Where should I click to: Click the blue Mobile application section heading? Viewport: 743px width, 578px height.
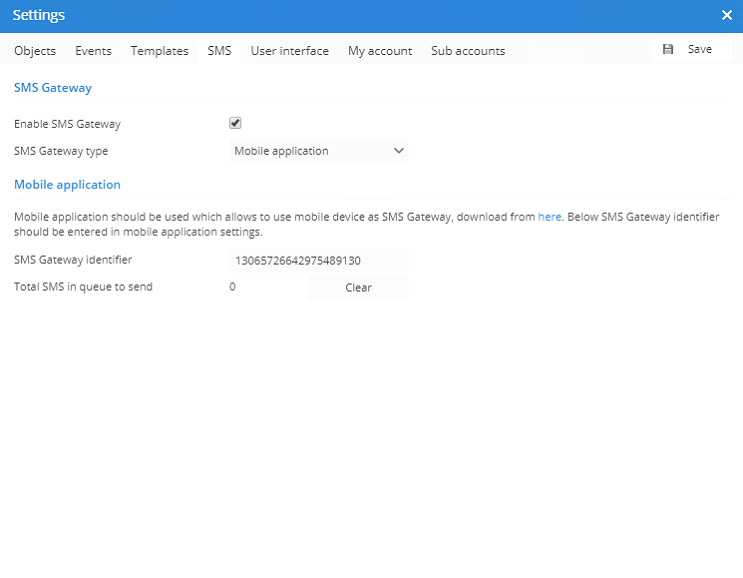coord(67,185)
